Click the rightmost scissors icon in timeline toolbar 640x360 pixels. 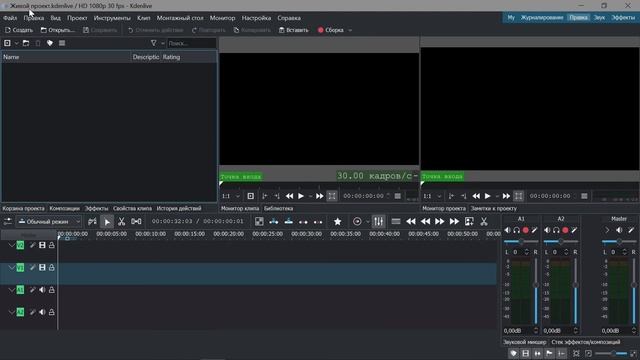[484, 222]
